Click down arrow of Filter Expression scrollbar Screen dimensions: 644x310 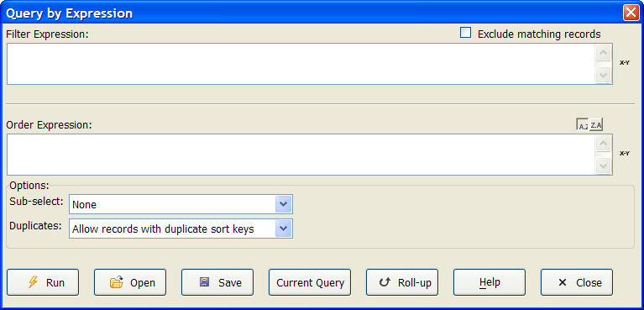[x=604, y=75]
